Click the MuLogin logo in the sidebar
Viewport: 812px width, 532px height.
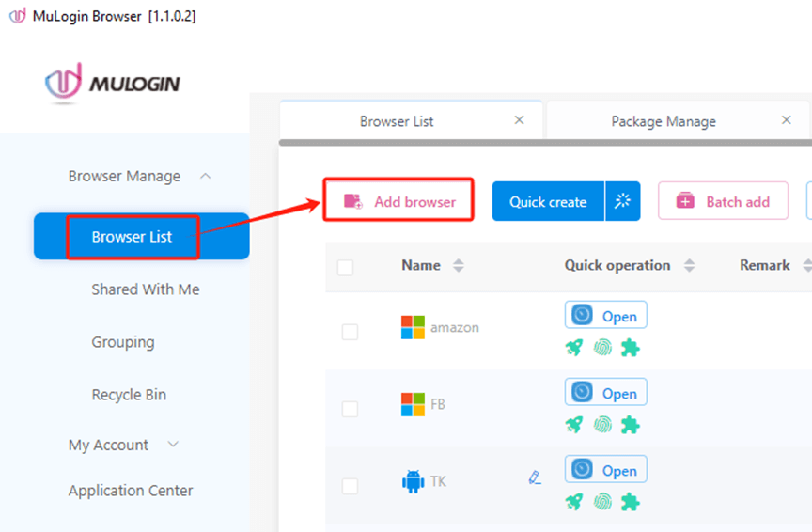point(113,83)
